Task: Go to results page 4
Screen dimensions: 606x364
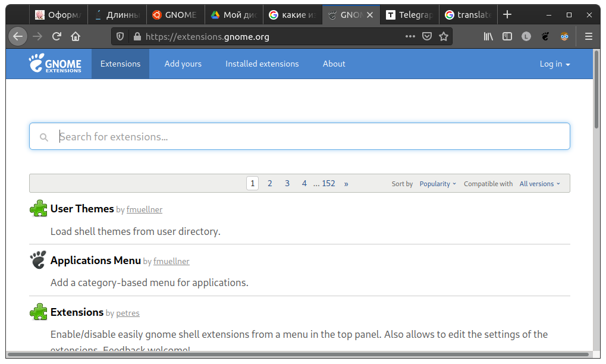Action: click(x=304, y=183)
